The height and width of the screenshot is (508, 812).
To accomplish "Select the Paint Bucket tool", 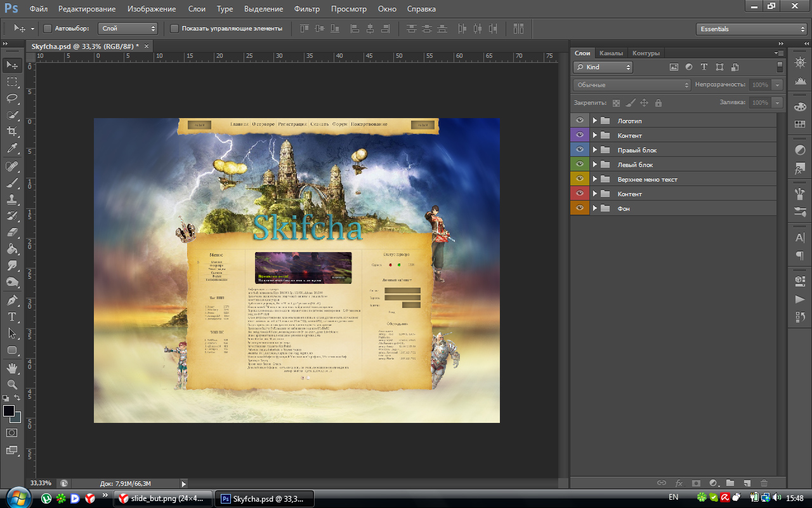I will coord(12,249).
